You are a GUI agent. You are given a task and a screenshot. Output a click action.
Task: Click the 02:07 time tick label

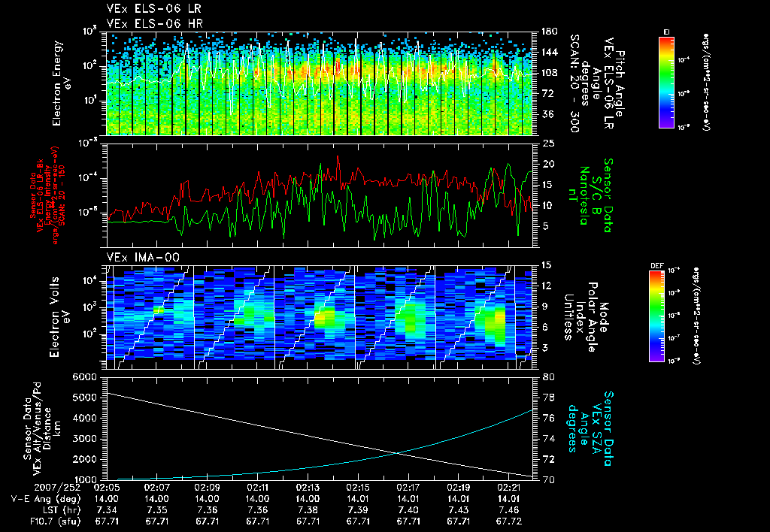[x=156, y=488]
